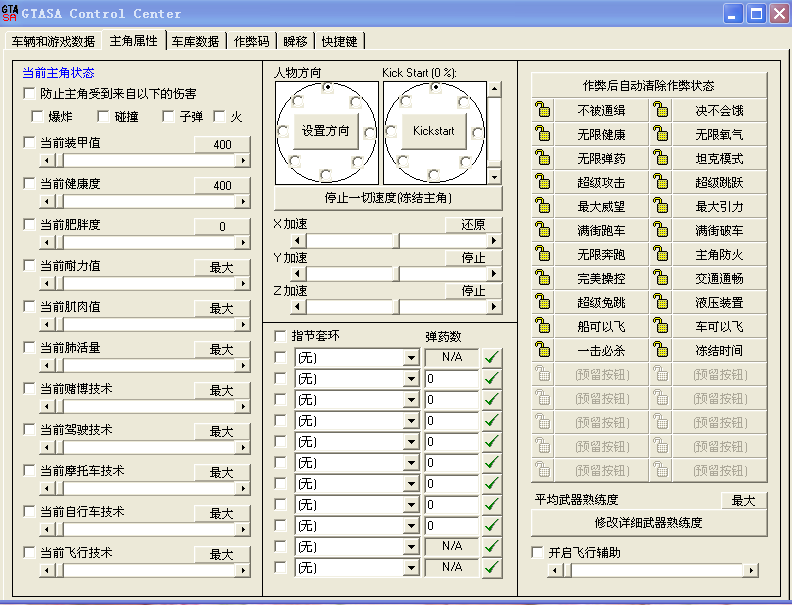
Task: Open the sixth weapon slot dropdown
Action: coord(411,463)
